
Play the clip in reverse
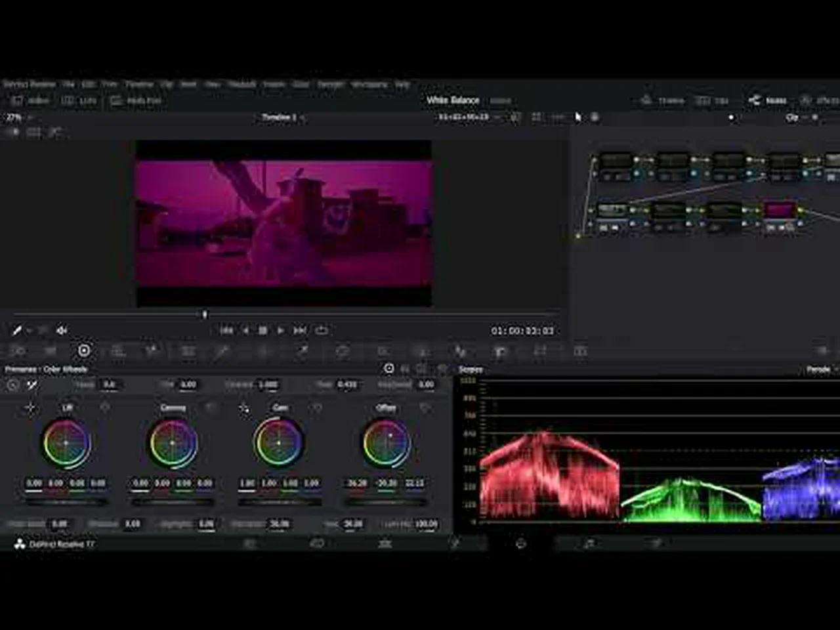pos(245,331)
